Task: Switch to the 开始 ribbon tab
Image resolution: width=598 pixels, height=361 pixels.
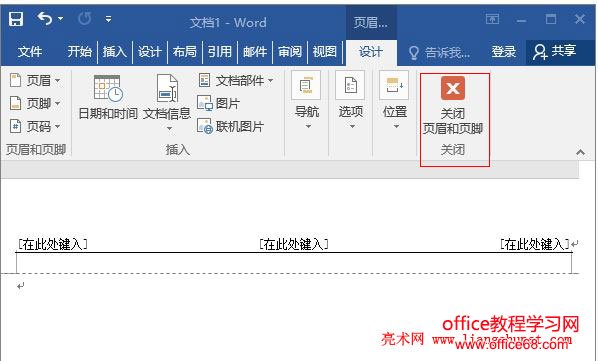Action: (x=79, y=51)
